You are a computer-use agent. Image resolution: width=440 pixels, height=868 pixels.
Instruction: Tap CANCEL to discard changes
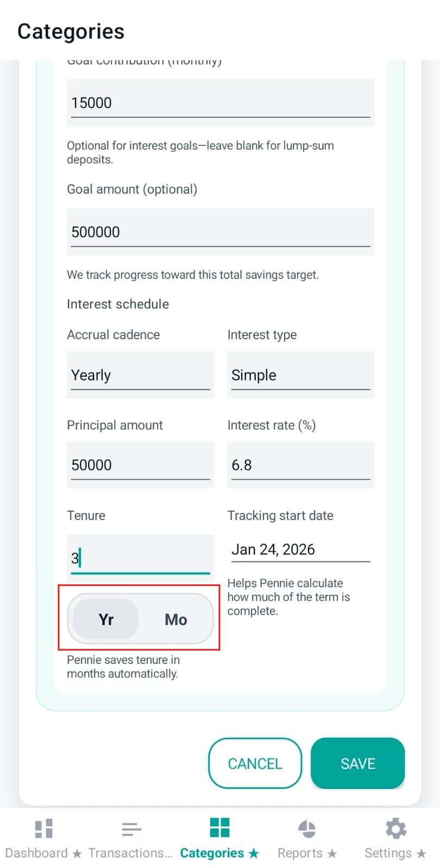point(255,763)
